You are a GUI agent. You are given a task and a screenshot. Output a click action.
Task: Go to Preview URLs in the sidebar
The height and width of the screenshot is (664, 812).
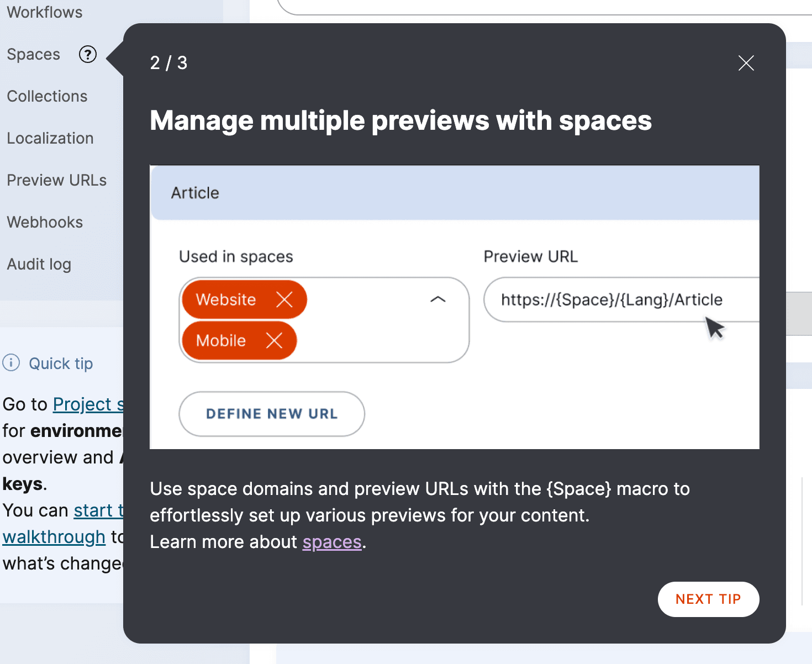[57, 180]
